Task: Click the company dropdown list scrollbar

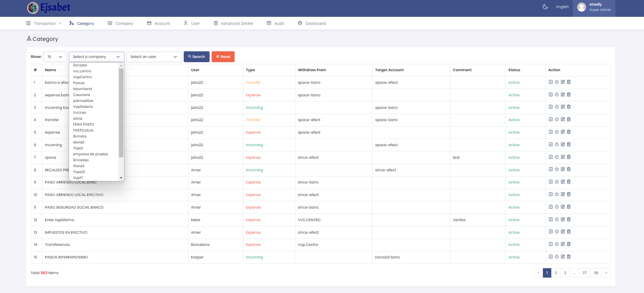Action: (x=121, y=113)
